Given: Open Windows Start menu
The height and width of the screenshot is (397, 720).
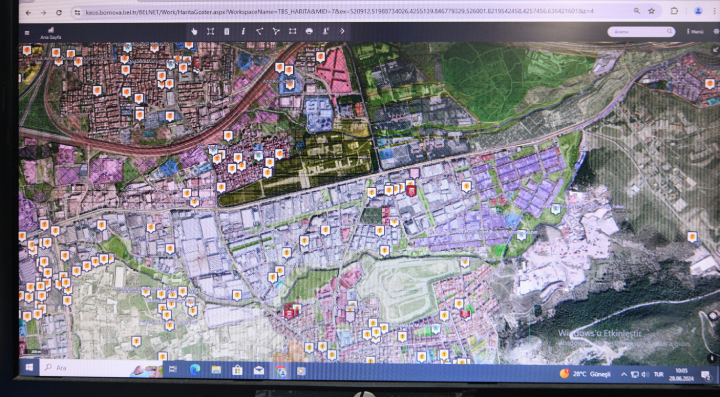Looking at the screenshot, I should click(29, 368).
